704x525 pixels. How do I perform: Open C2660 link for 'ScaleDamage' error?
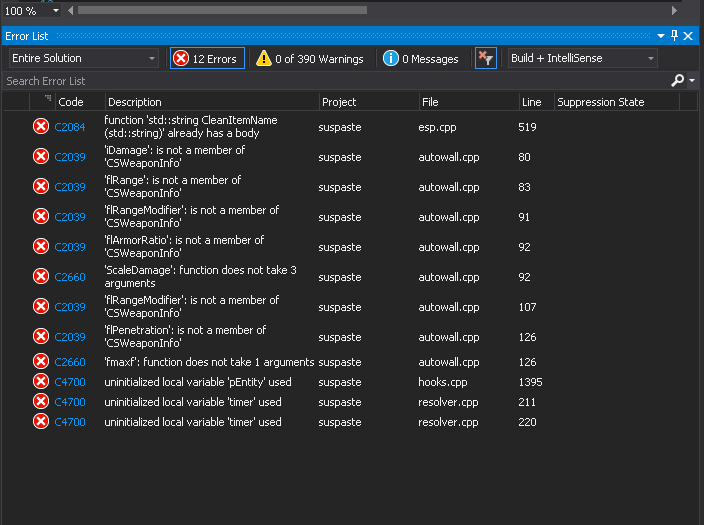[70, 277]
